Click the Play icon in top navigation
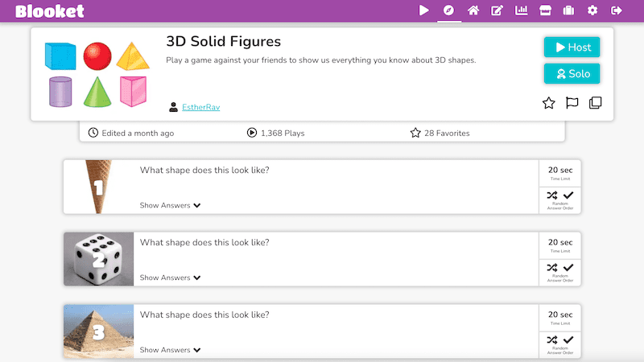This screenshot has height=362, width=644. (x=424, y=10)
